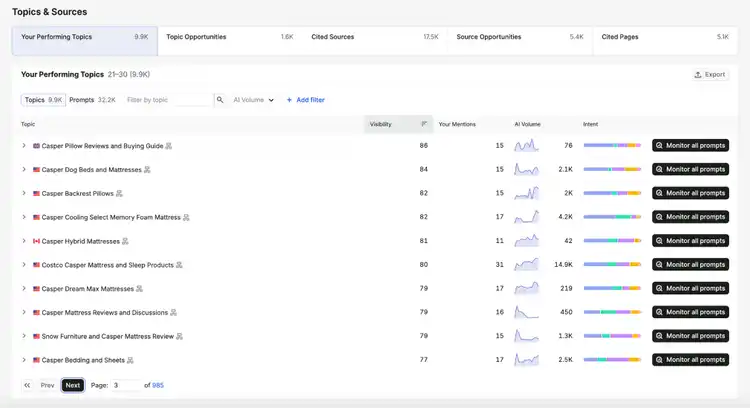Click the people icon beside Casper Hybrid Mattresses
The width and height of the screenshot is (750, 408).
coord(125,242)
